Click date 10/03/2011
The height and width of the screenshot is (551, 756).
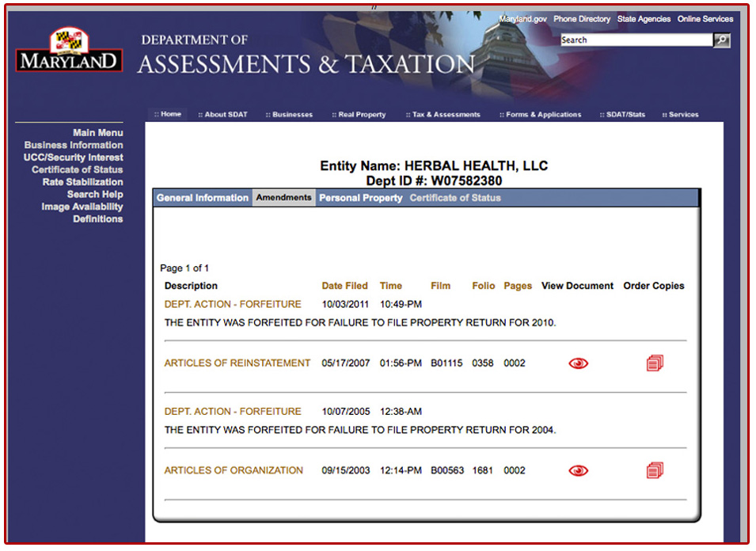coord(345,304)
